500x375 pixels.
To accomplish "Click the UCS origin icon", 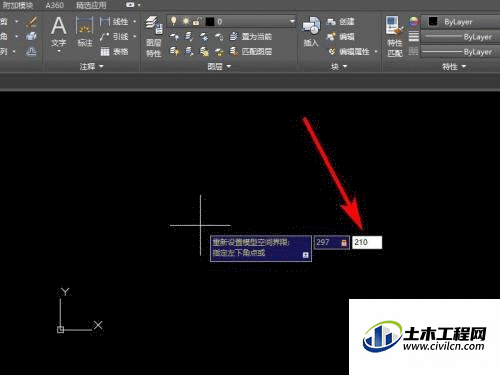I will [x=60, y=330].
